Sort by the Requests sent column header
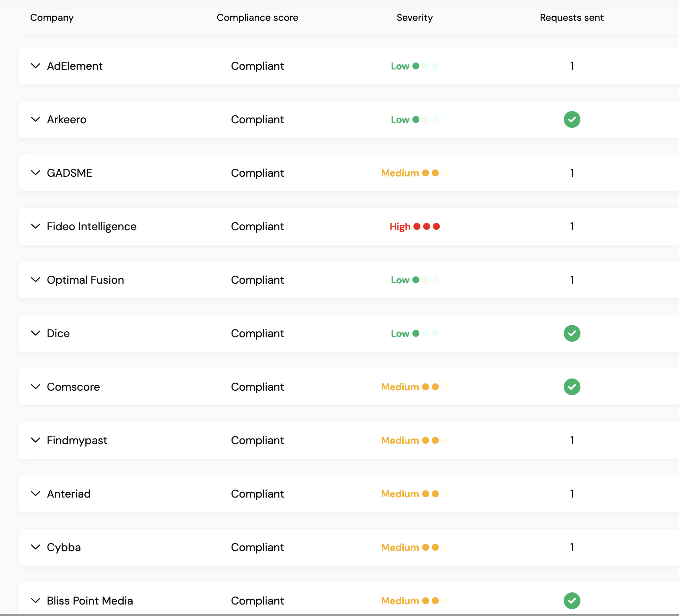The height and width of the screenshot is (616, 679). [x=572, y=18]
